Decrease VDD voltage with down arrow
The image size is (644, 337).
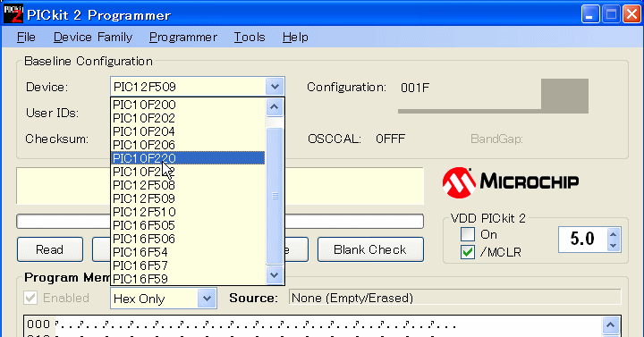[x=614, y=246]
